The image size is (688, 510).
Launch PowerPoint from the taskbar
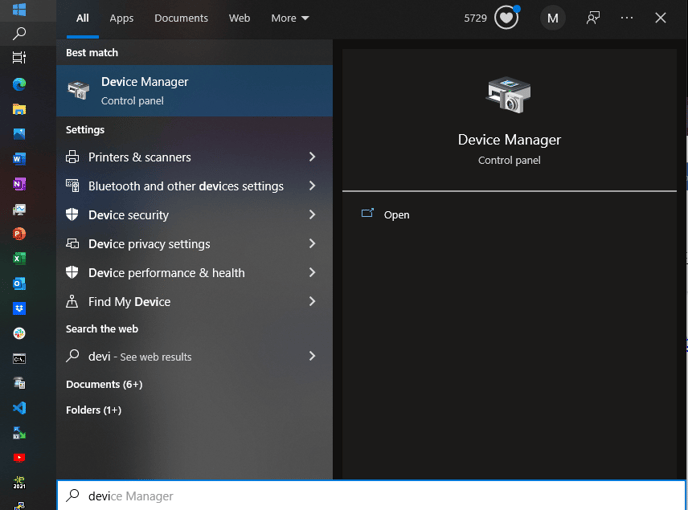(x=19, y=233)
